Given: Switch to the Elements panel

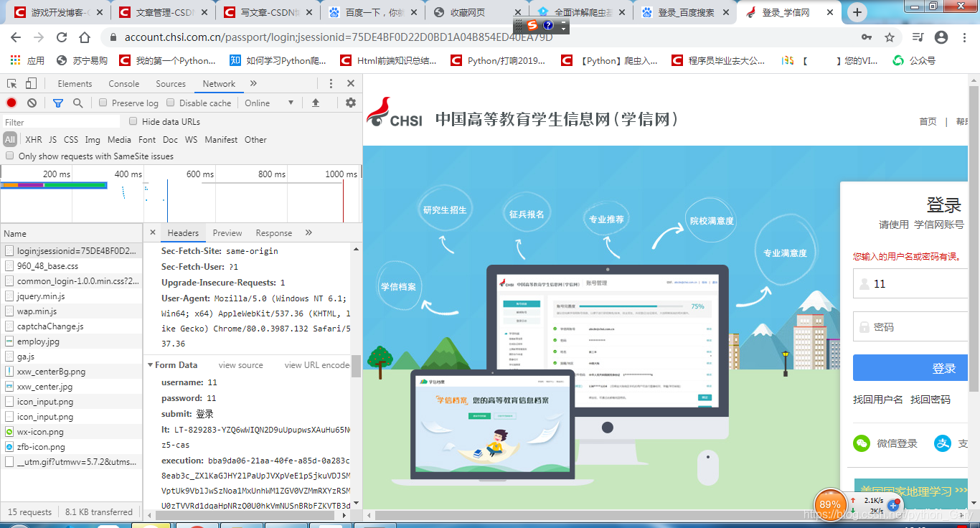Looking at the screenshot, I should (x=75, y=84).
